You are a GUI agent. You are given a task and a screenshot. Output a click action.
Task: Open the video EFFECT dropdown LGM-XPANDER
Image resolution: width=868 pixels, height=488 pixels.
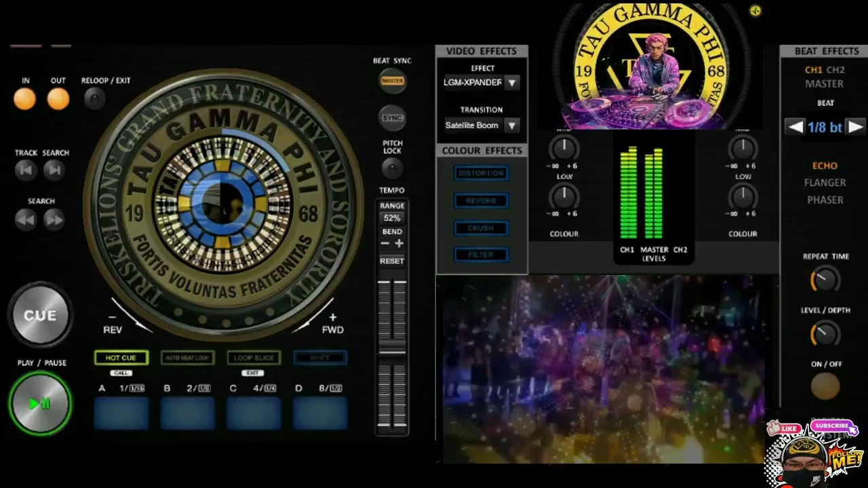click(x=481, y=83)
